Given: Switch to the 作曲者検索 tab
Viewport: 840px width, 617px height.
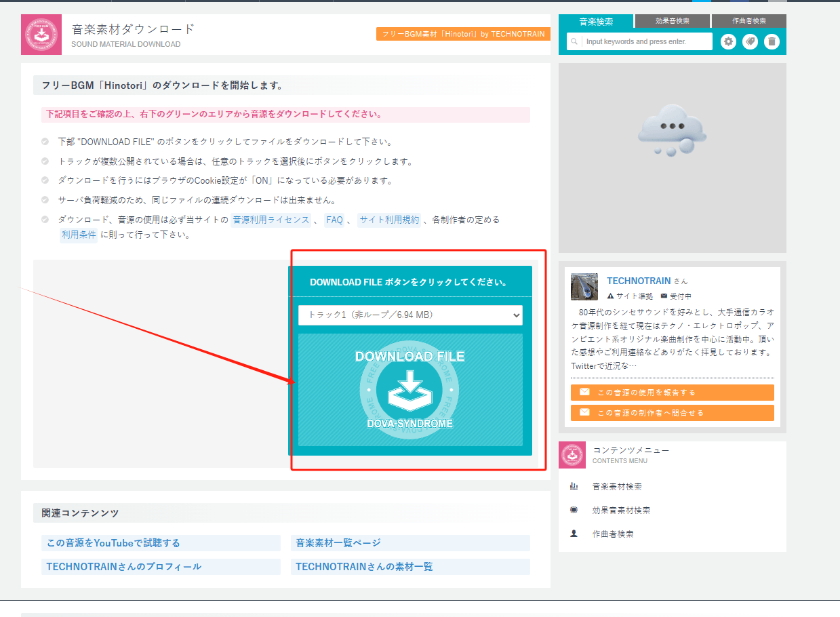Looking at the screenshot, I should pyautogui.click(x=749, y=21).
